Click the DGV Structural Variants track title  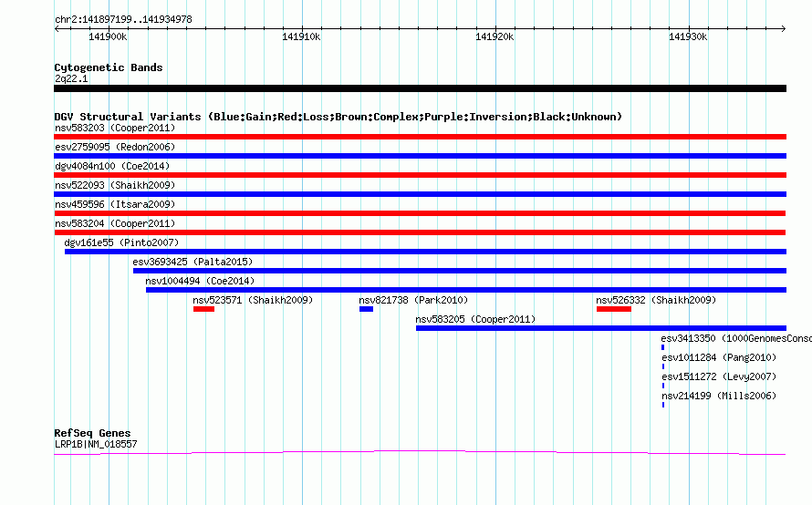pos(338,117)
